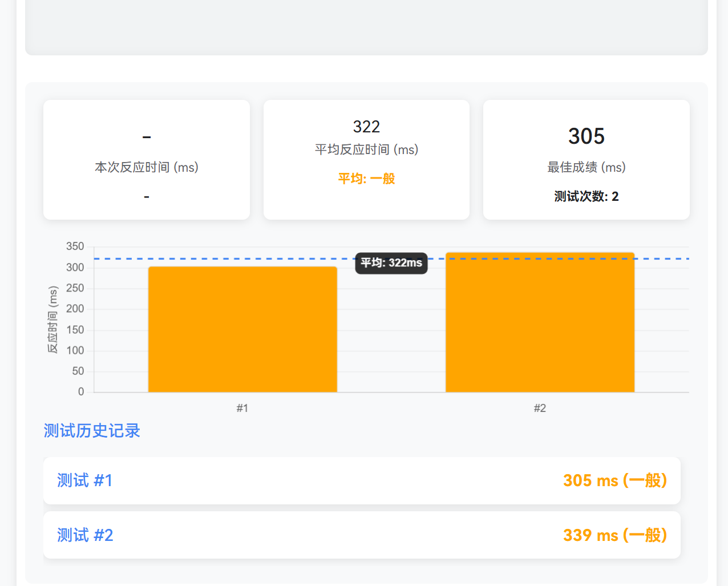Viewport: 728px width, 586px height.
Task: Click the 测试历史记录 heading
Action: pos(92,431)
